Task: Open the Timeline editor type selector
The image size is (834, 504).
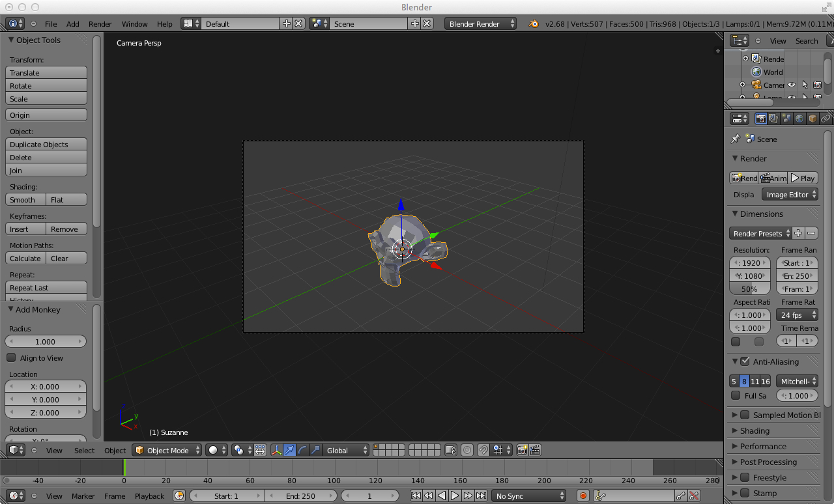Action: [x=16, y=496]
